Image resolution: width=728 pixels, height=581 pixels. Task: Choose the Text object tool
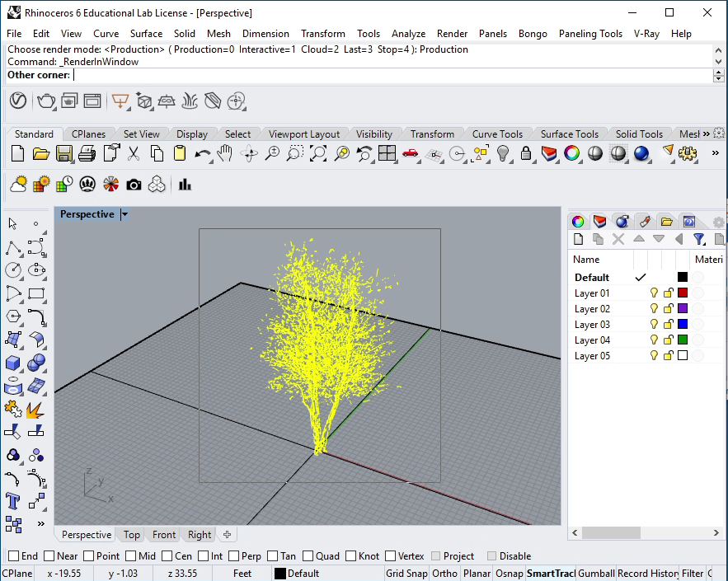point(13,500)
